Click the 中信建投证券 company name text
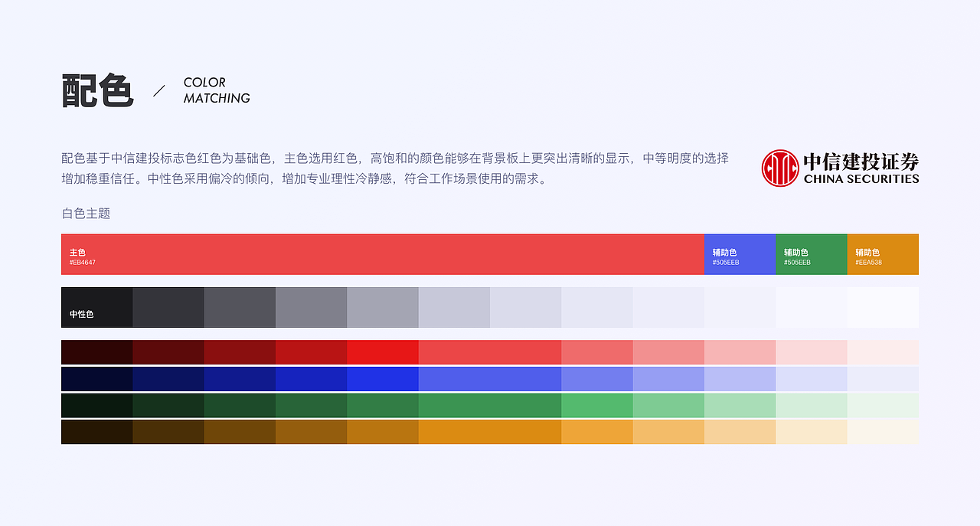Image resolution: width=980 pixels, height=526 pixels. click(x=860, y=162)
